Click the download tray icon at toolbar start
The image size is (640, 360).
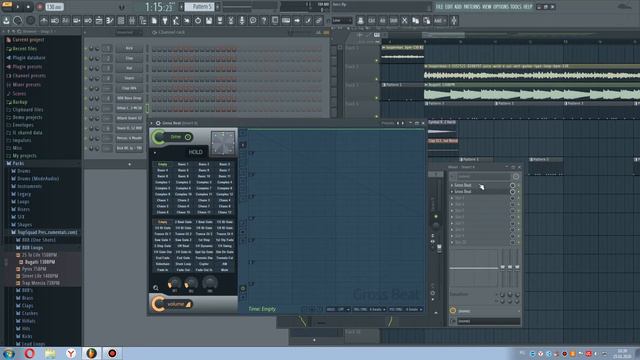(x=6, y=20)
